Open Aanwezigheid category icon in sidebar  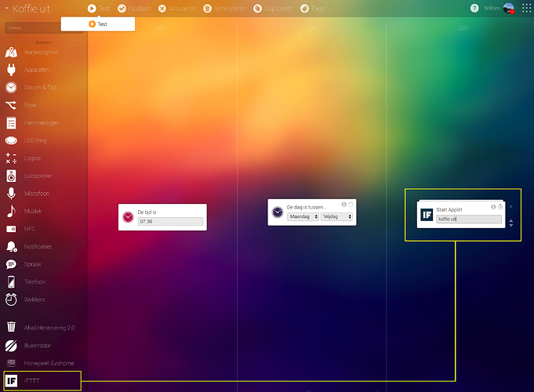point(11,52)
